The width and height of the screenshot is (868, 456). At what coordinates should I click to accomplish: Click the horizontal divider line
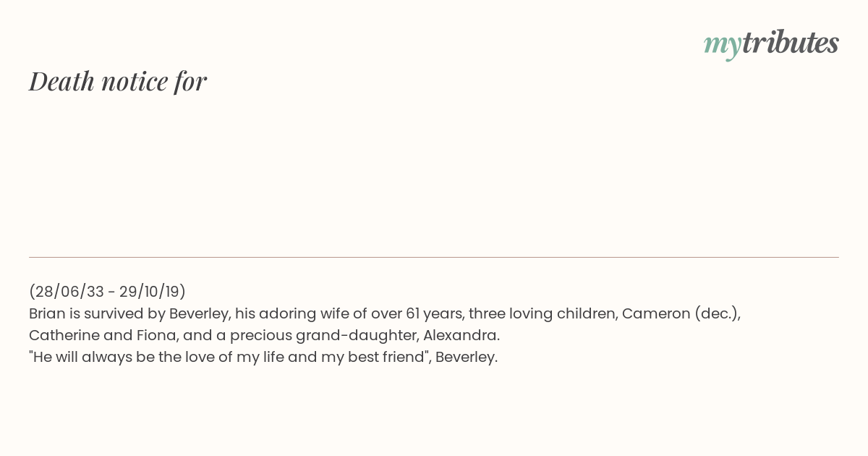click(x=434, y=257)
